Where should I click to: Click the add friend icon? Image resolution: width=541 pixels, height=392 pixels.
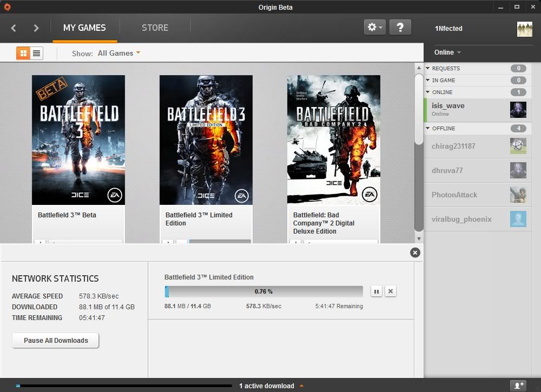click(519, 386)
